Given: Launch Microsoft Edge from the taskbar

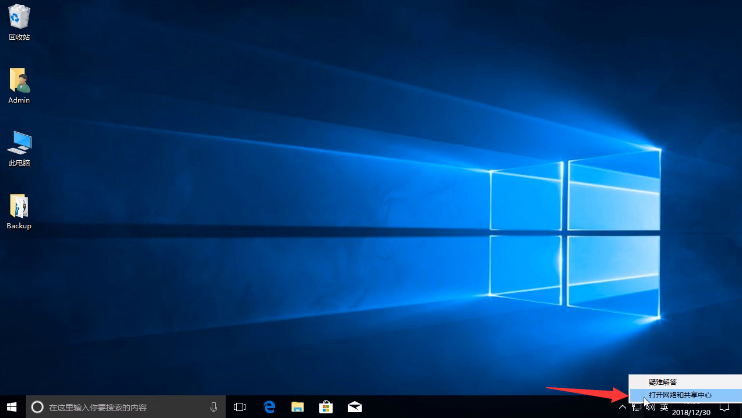Looking at the screenshot, I should (269, 407).
